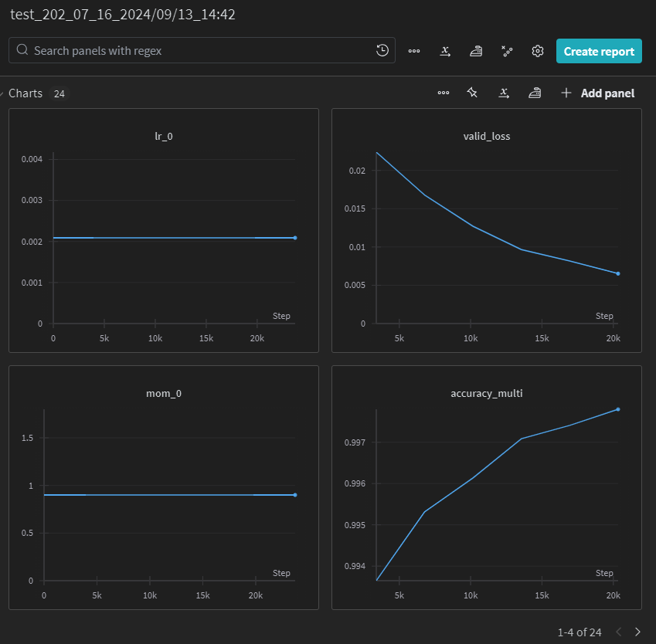Image resolution: width=656 pixels, height=644 pixels.
Task: Open search history clock icon
Action: click(382, 51)
